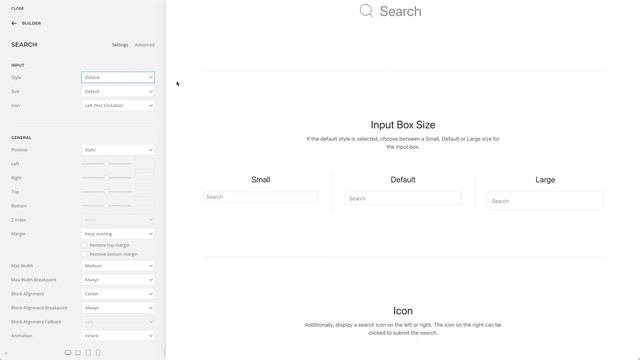Click the INPUT section label

[18, 65]
